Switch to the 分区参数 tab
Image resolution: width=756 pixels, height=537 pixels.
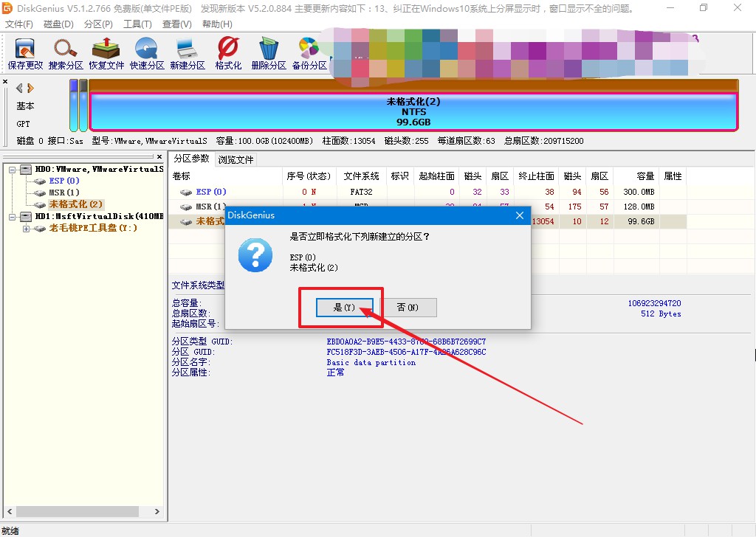point(191,159)
